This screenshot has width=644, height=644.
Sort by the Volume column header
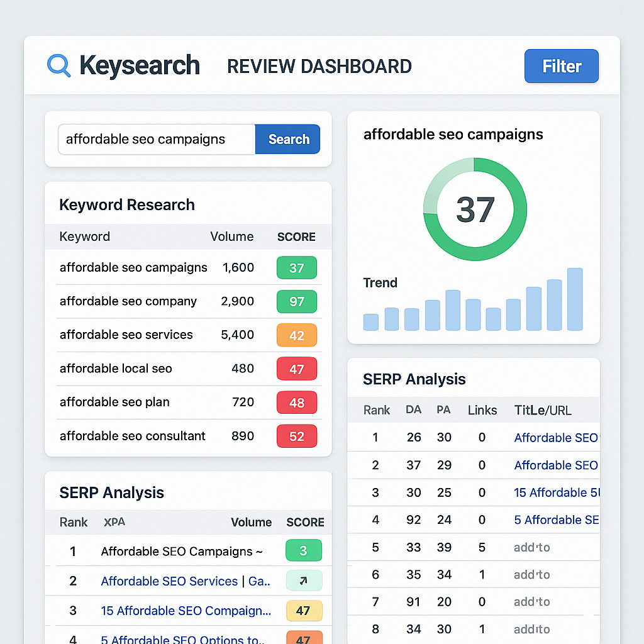232,237
